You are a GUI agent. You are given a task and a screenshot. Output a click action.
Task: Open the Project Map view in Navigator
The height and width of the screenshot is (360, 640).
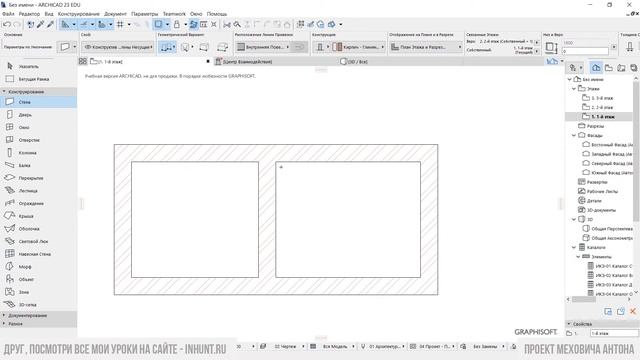(x=596, y=68)
